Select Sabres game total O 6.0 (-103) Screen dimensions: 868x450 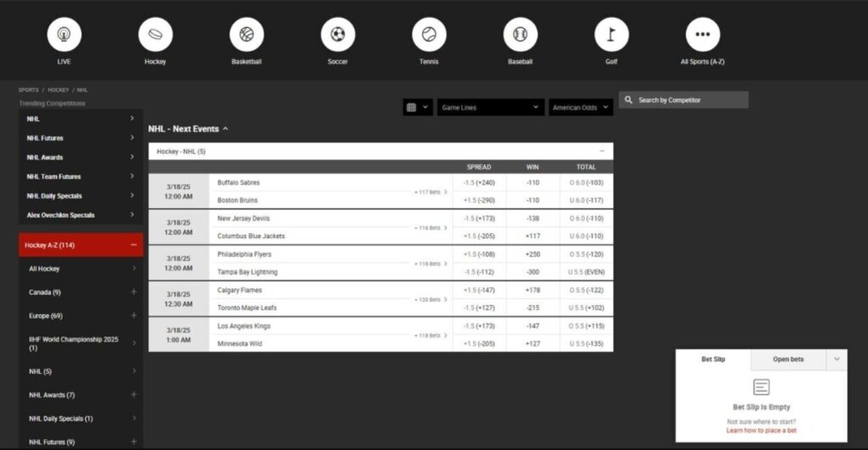587,183
